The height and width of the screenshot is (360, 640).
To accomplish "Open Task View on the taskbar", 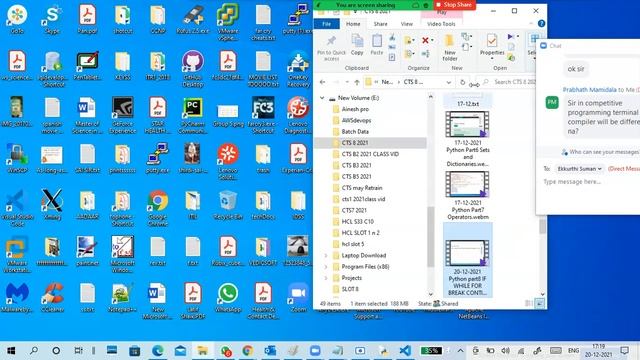I will pos(78,351).
